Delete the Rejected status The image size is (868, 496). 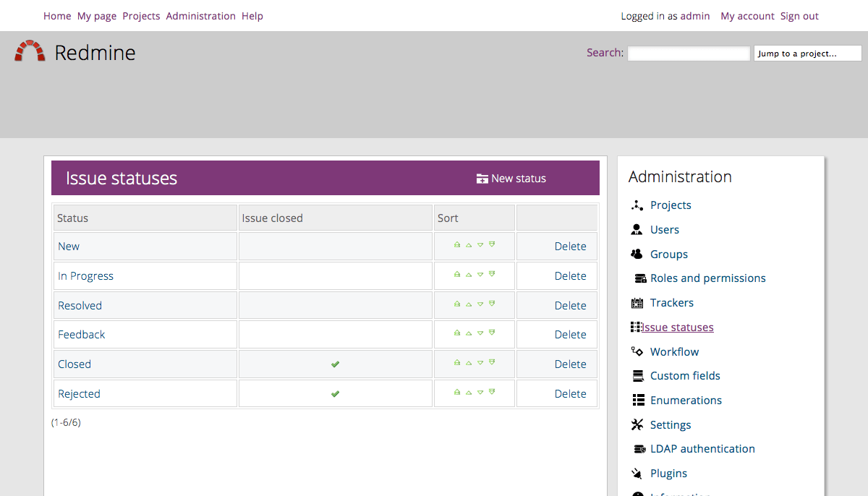click(x=570, y=394)
